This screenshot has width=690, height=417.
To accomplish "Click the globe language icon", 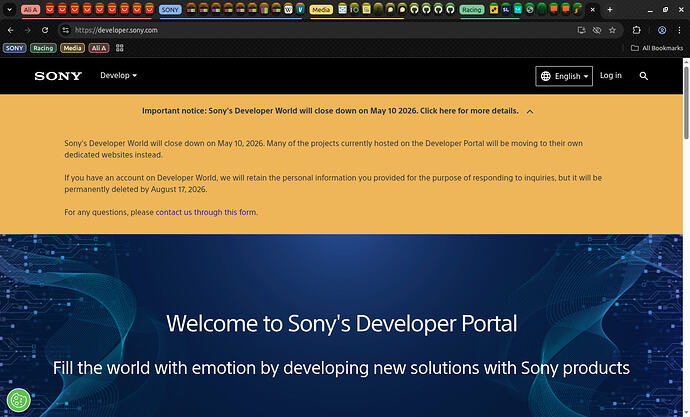I will coord(546,76).
